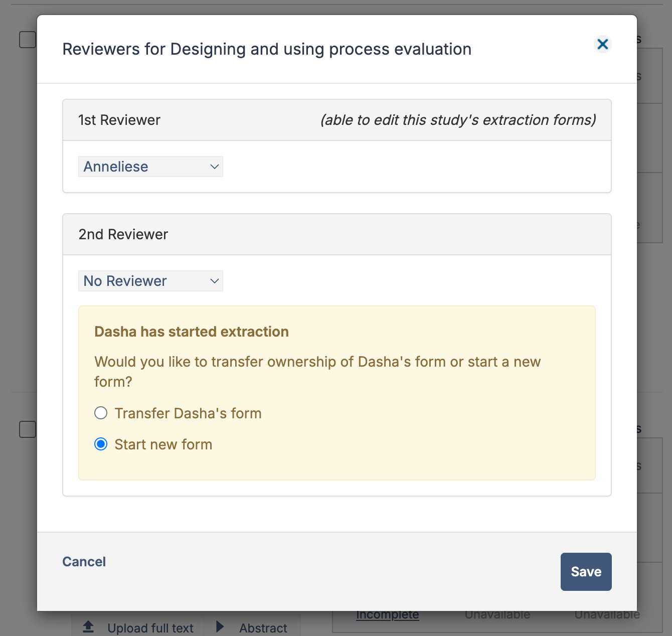Click the Start new form label text
This screenshot has width=672, height=636.
point(163,444)
